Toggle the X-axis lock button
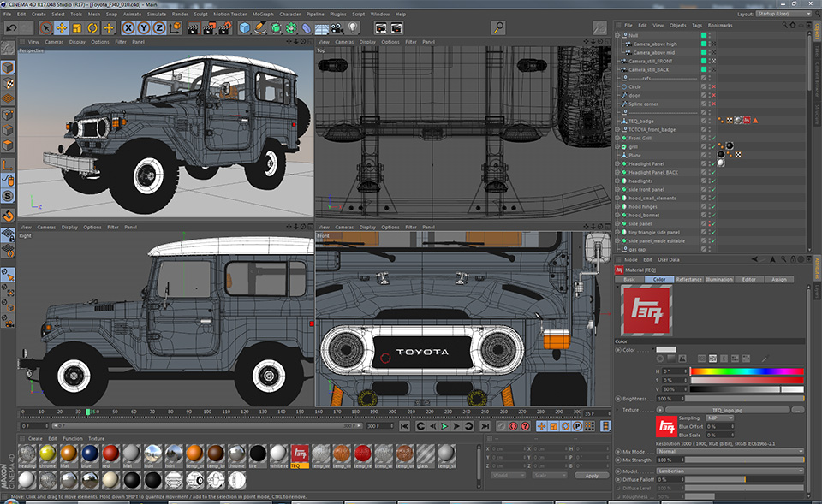The image size is (822, 504). [128, 28]
